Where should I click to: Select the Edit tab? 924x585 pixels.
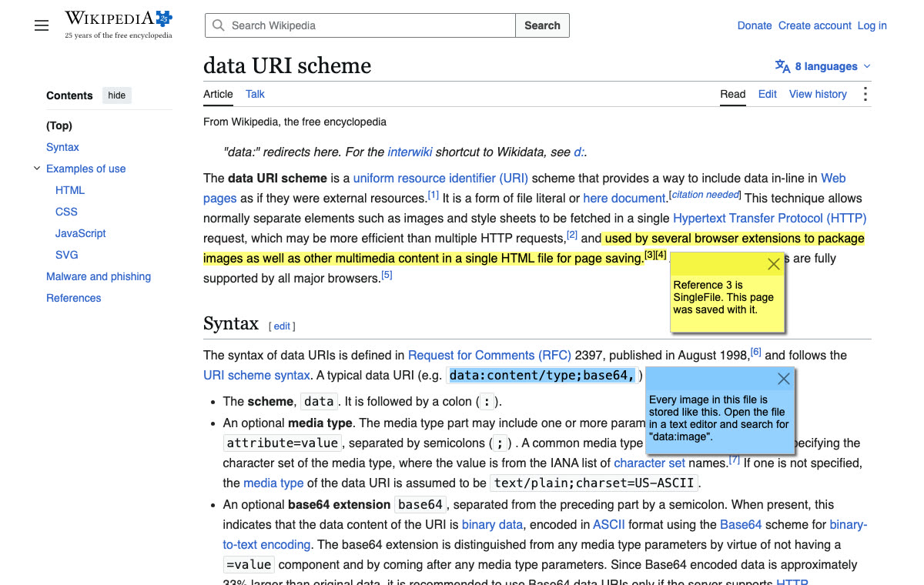[768, 94]
